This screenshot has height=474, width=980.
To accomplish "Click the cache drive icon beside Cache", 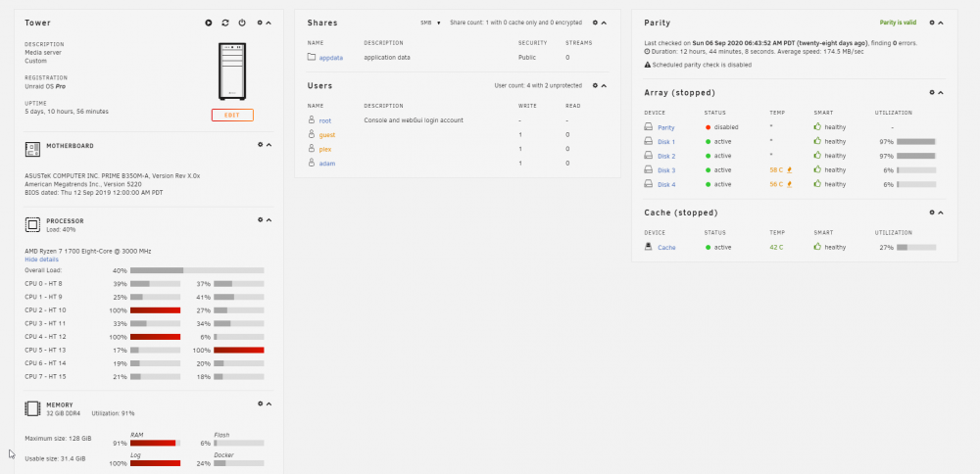I will click(x=649, y=247).
